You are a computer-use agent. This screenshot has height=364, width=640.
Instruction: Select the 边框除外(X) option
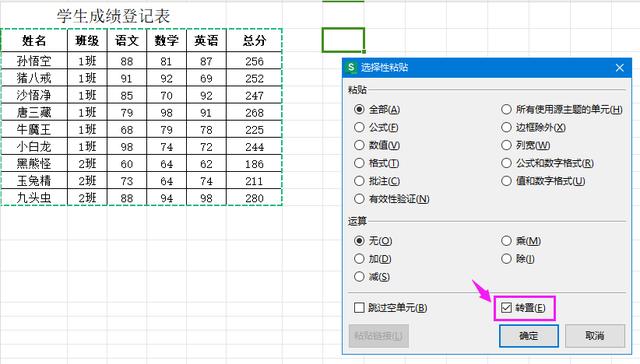pyautogui.click(x=533, y=127)
